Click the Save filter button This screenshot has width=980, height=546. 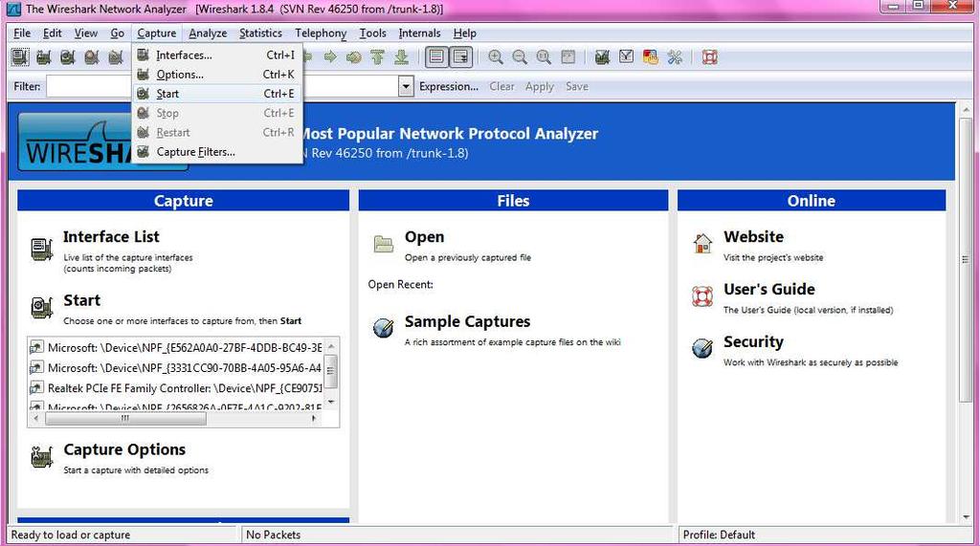coord(577,86)
